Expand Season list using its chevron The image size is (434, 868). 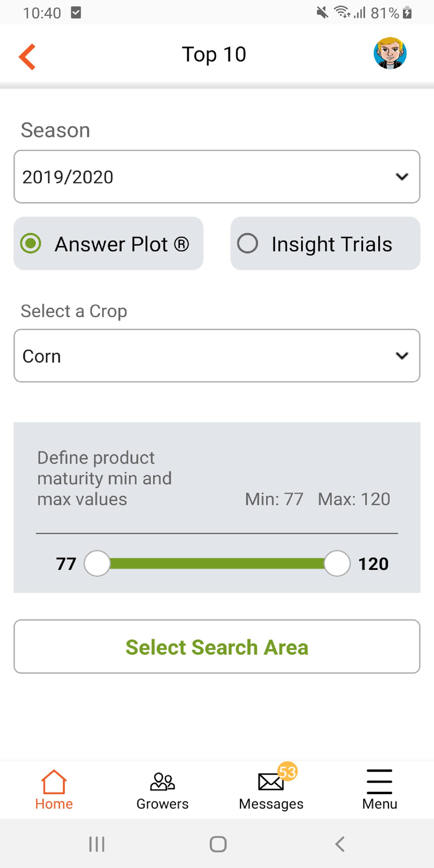coord(402,177)
